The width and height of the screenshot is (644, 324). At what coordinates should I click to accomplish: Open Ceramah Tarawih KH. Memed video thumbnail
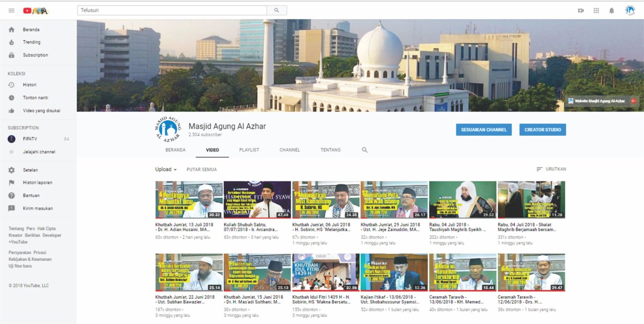click(463, 272)
